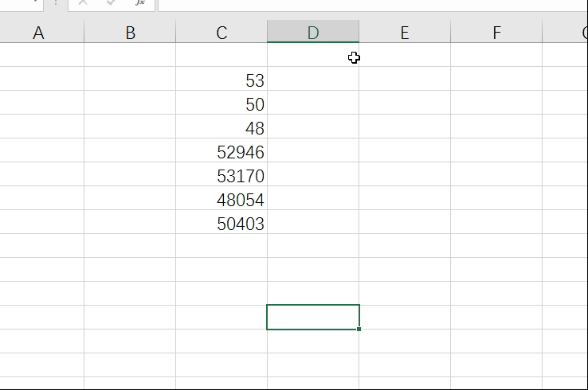Image resolution: width=588 pixels, height=390 pixels.
Task: Click the Insert Function fx icon
Action: pos(140,3)
